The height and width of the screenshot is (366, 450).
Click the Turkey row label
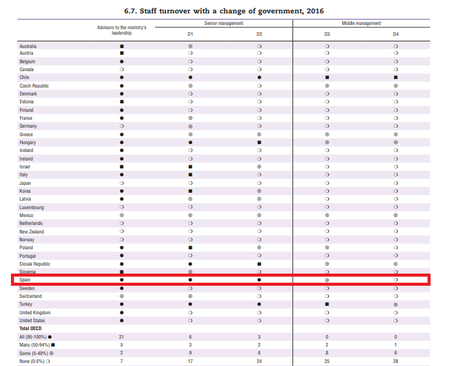(x=26, y=304)
